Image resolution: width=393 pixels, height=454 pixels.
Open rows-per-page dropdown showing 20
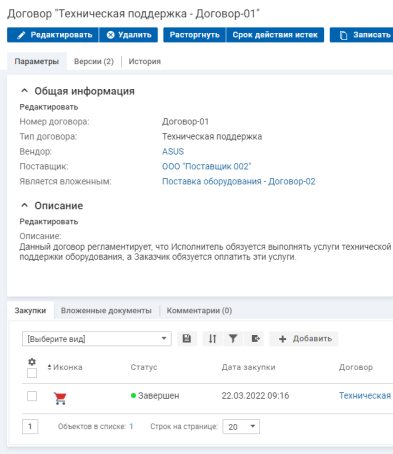[x=241, y=427]
